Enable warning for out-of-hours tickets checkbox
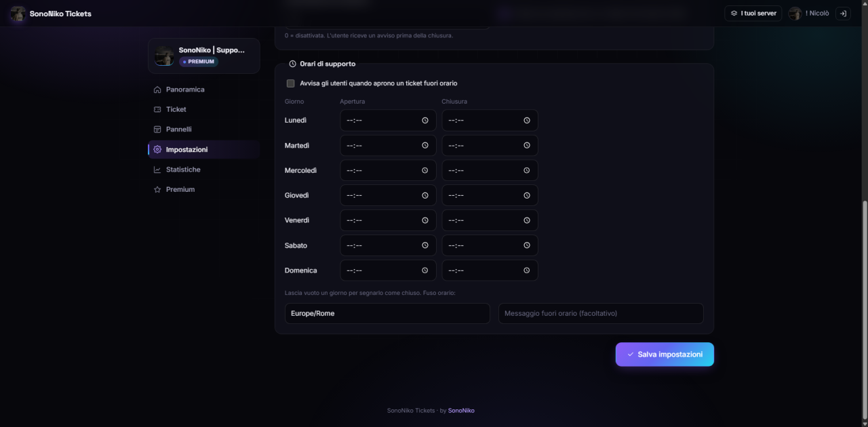The width and height of the screenshot is (868, 427). (x=291, y=83)
